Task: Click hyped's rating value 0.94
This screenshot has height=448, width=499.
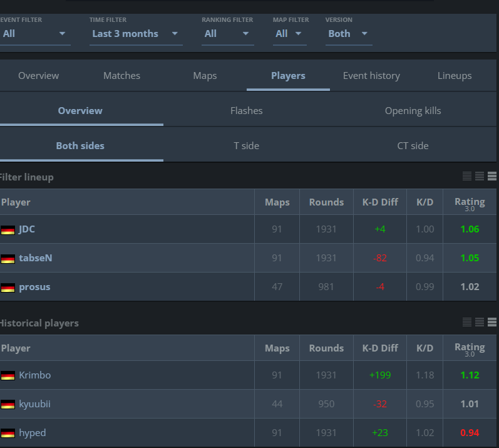Action: click(470, 433)
